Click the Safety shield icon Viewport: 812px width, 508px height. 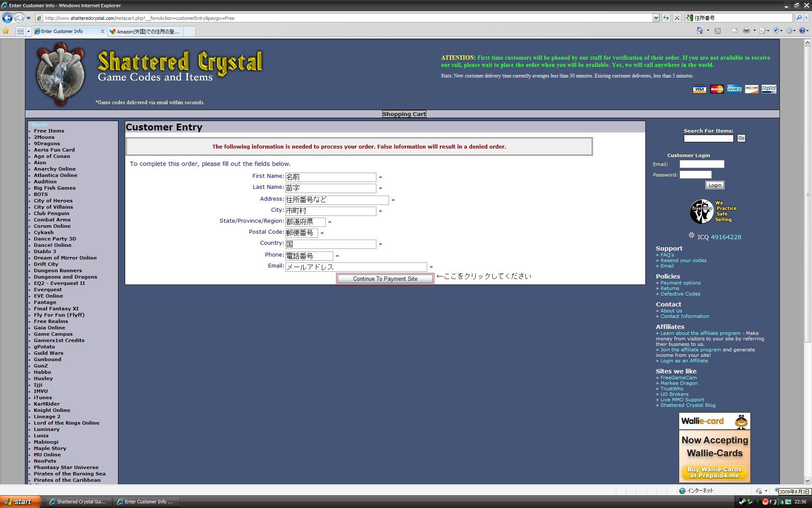tap(776, 30)
